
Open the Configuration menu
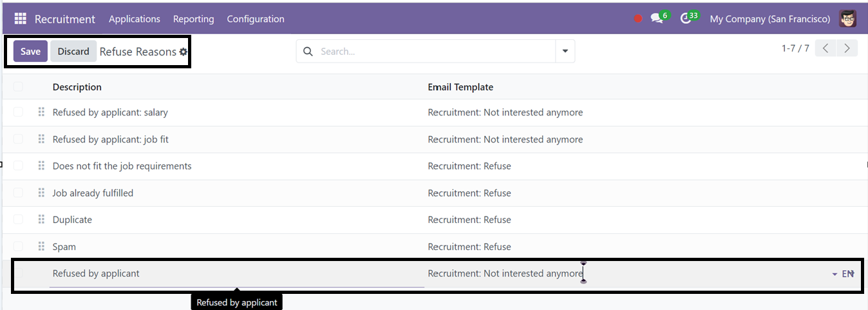(256, 19)
